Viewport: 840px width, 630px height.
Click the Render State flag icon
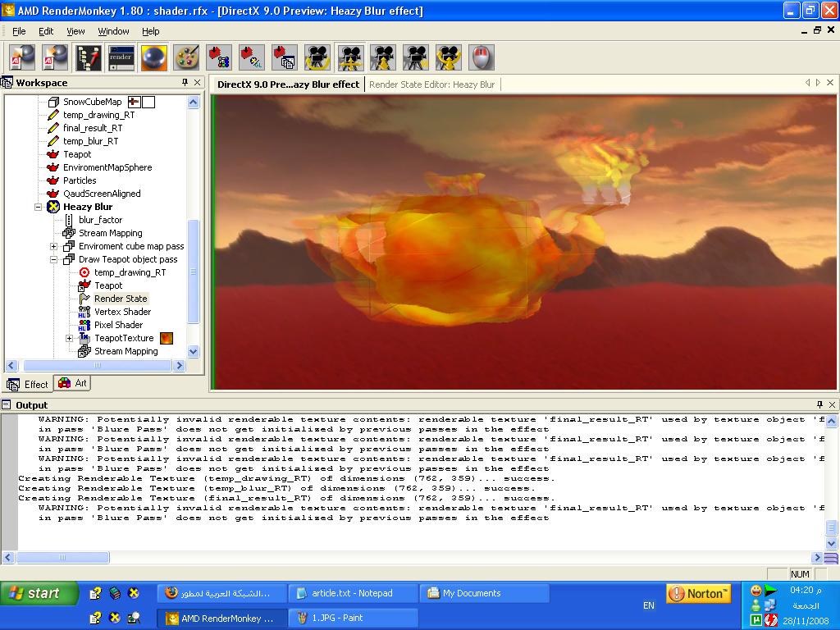[x=84, y=299]
